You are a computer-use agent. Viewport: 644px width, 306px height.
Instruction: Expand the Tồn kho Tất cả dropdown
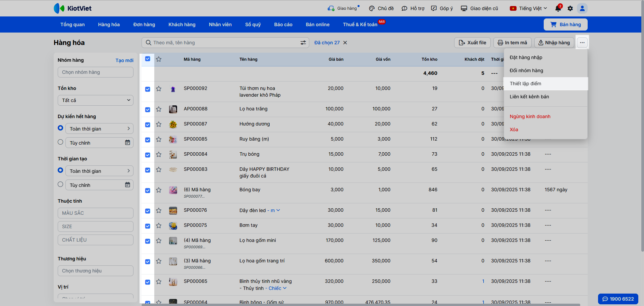pyautogui.click(x=96, y=100)
